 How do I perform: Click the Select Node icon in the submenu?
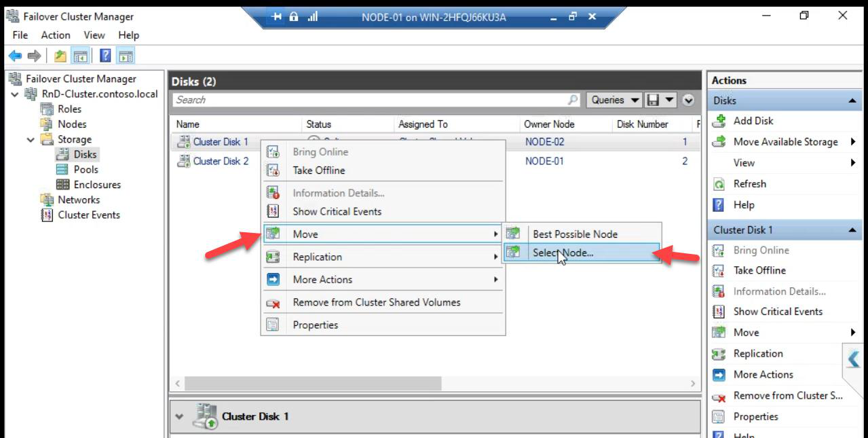[x=513, y=253]
